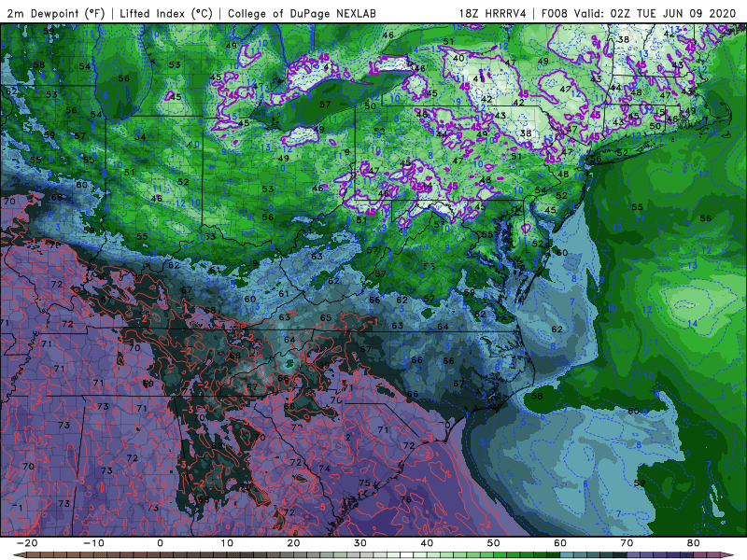747x560 pixels.
Task: Click the "80" colorbar label
Action: (694, 543)
